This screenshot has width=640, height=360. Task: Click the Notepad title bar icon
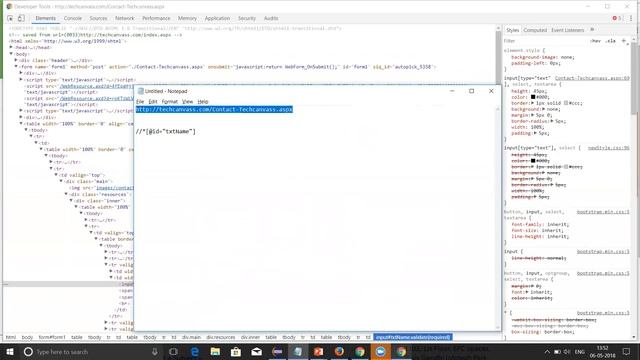(x=141, y=91)
